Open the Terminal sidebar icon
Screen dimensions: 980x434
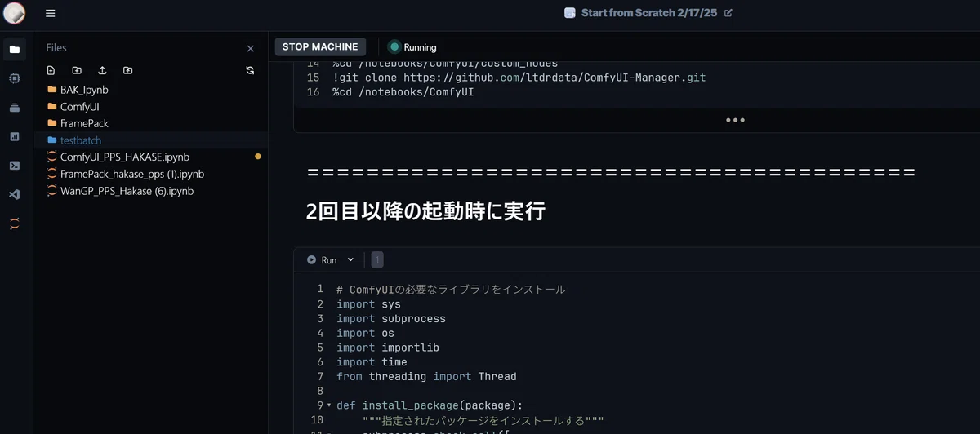point(14,165)
